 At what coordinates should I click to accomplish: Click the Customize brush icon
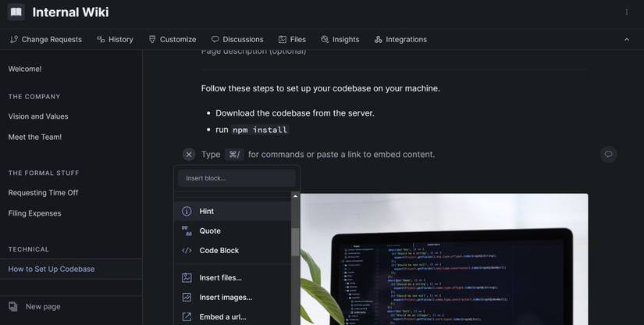[152, 39]
